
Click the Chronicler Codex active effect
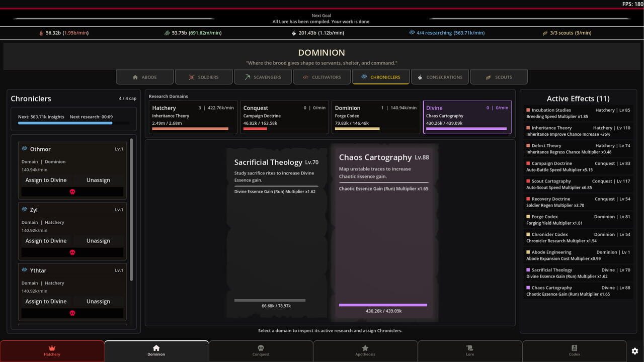(x=578, y=237)
